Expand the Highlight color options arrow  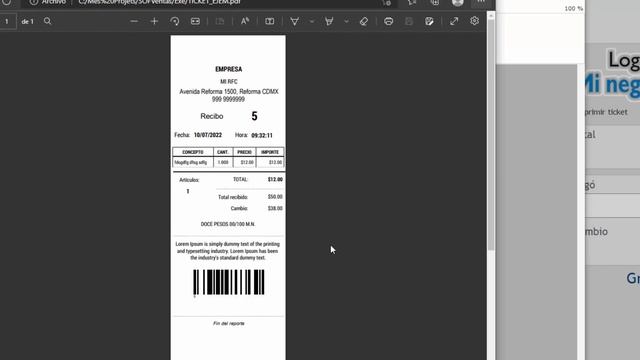click(346, 21)
